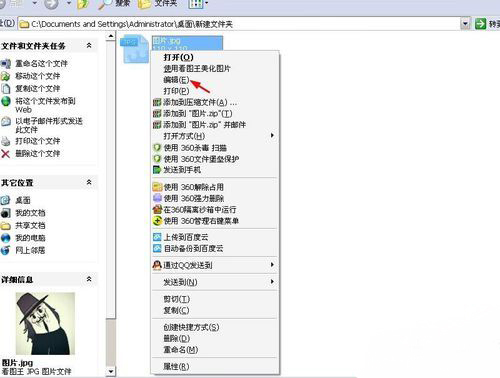The height and width of the screenshot is (378, 500).
Task: Click the 360解除占用 icon
Action: [x=157, y=187]
